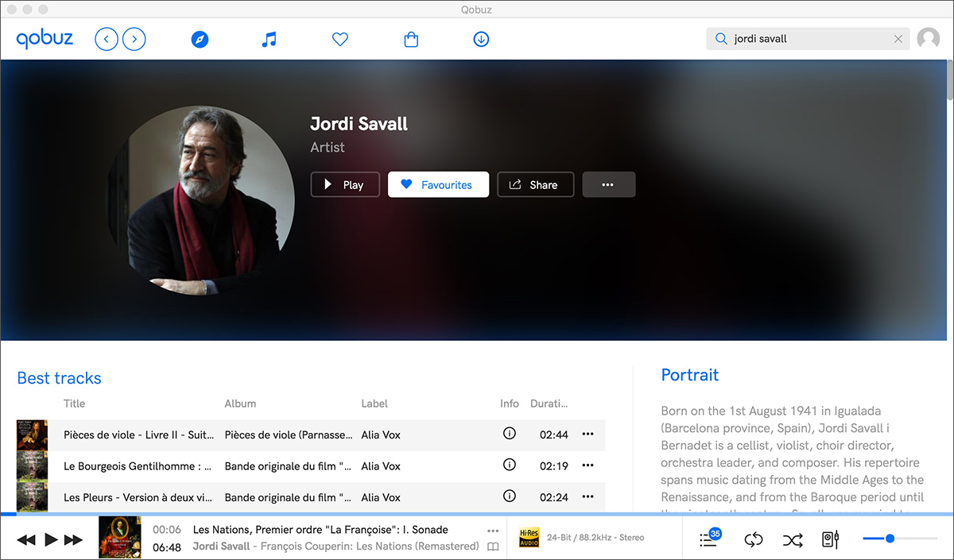The width and height of the screenshot is (954, 560).
Task: Open the Favourites heart icon in top bar
Action: 340,39
